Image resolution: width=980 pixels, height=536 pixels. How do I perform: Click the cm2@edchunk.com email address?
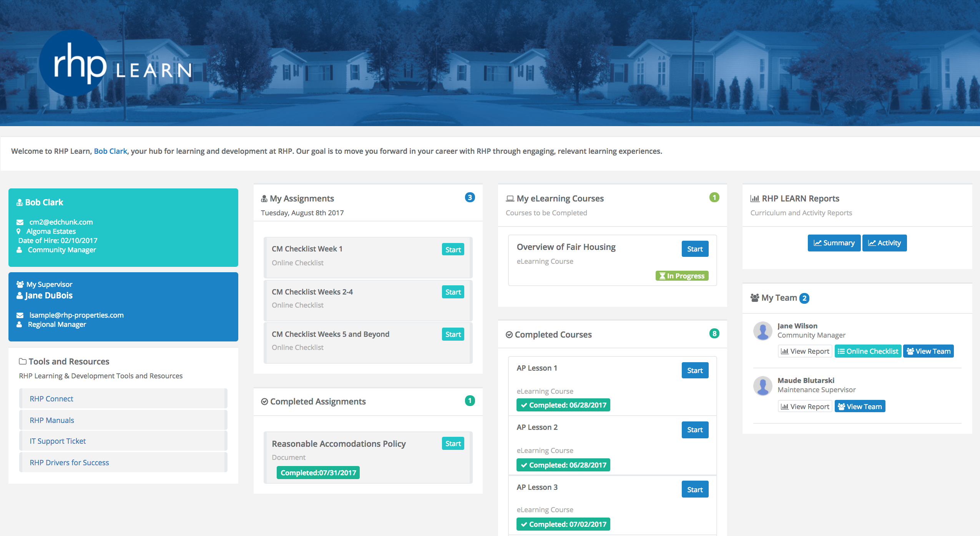point(61,222)
